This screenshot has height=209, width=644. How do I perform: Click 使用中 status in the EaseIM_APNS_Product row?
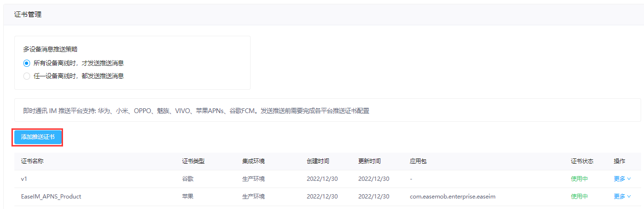click(x=579, y=196)
